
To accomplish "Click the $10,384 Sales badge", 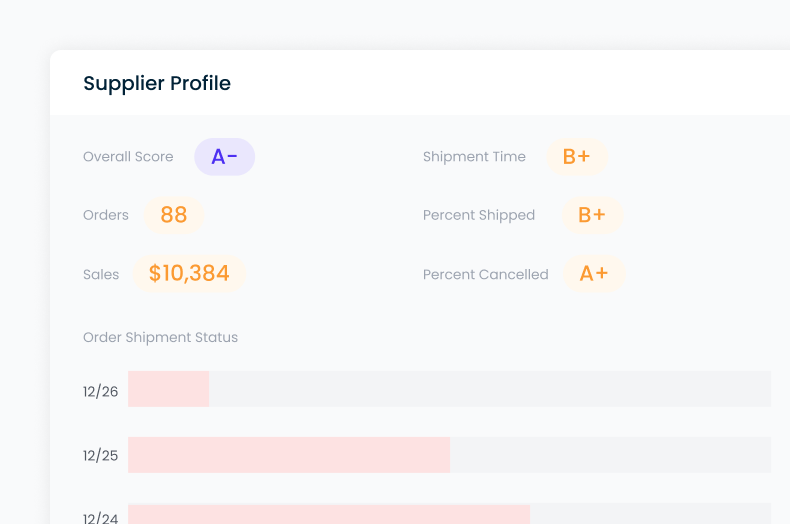I will coord(189,273).
